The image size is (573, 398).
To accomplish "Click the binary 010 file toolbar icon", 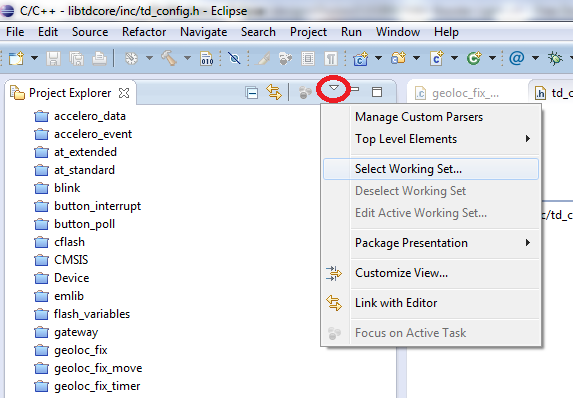I will pyautogui.click(x=206, y=58).
